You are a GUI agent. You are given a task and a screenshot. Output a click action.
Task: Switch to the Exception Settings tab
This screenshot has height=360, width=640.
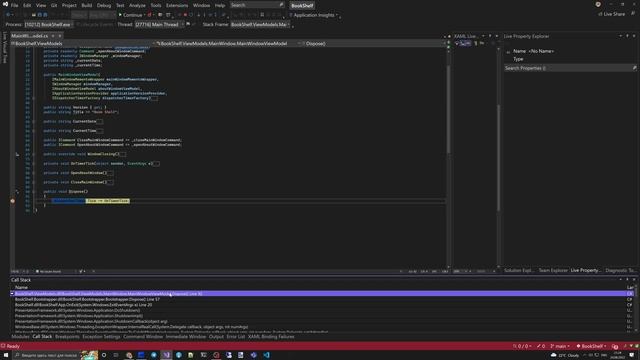pos(101,337)
